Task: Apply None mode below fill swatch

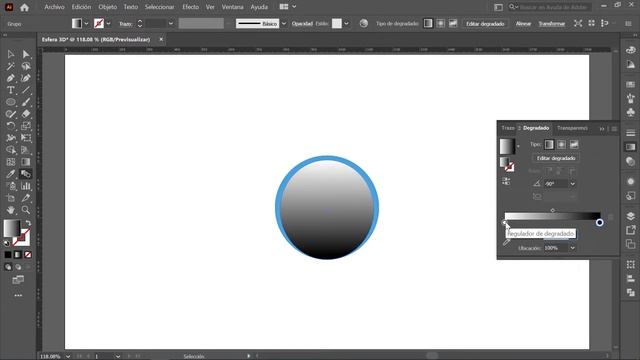Action: [28, 255]
